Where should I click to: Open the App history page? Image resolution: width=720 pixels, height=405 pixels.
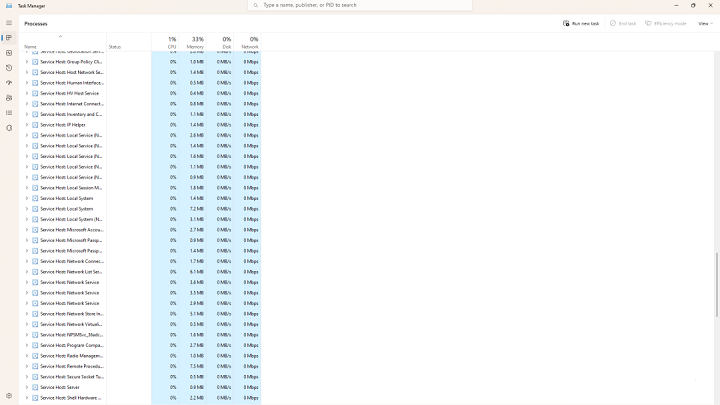[x=9, y=68]
